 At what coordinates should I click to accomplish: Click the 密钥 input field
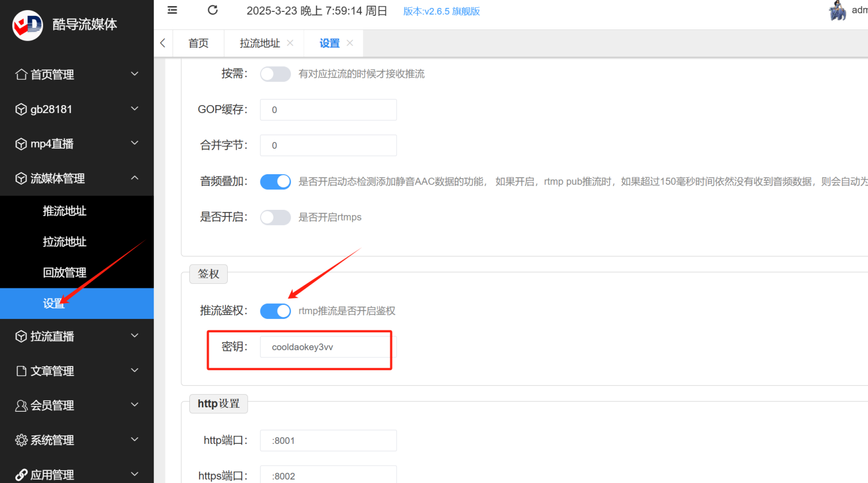click(328, 347)
